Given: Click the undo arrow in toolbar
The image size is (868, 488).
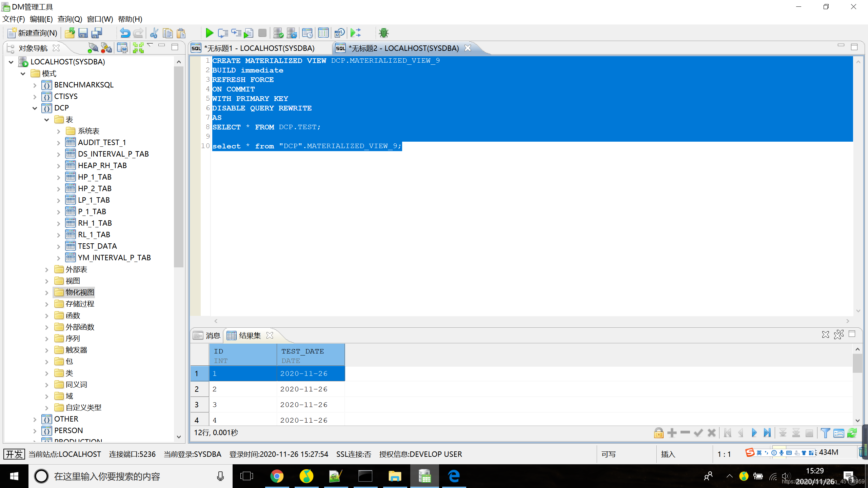Looking at the screenshot, I should coord(125,33).
